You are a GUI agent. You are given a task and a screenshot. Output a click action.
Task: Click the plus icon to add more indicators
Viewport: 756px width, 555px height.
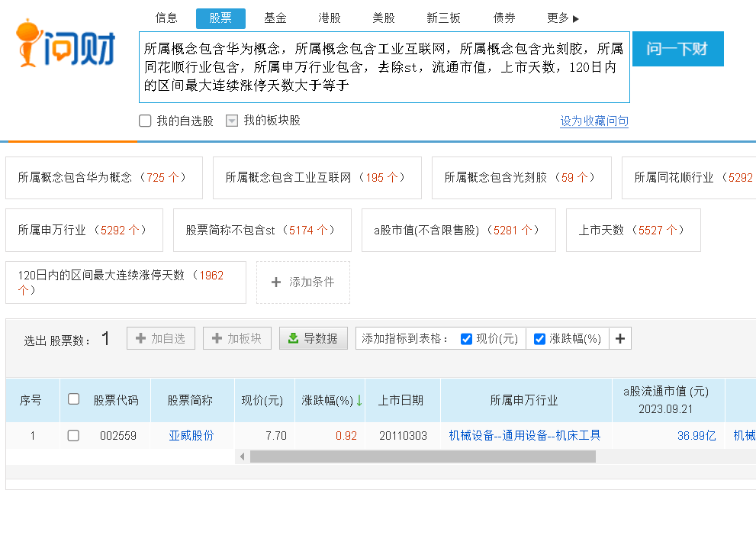[620, 339]
